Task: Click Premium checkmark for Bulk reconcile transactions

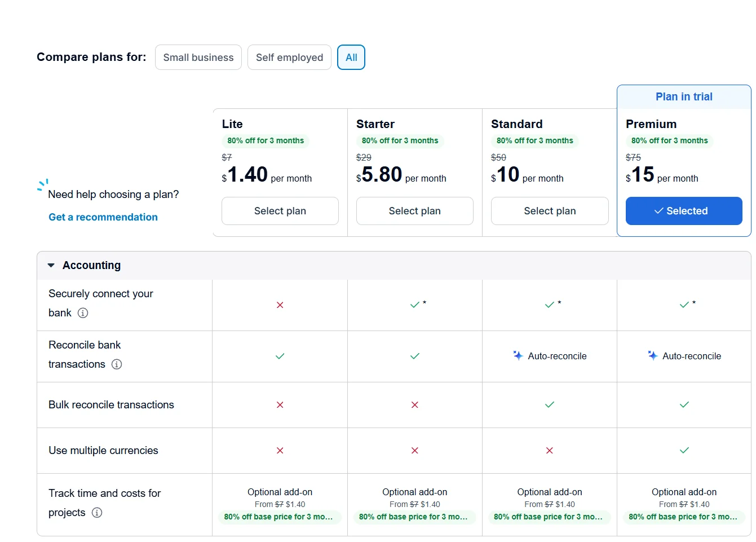Action: pos(684,404)
